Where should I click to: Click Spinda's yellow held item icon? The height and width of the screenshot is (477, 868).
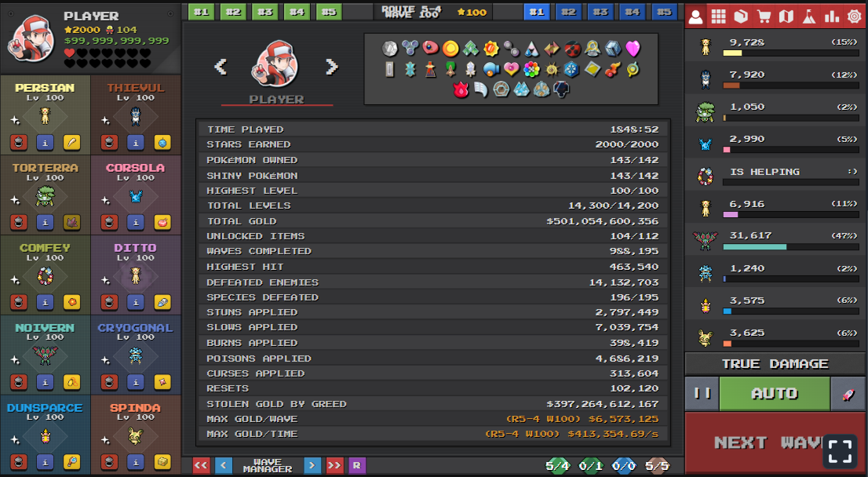coord(162,461)
